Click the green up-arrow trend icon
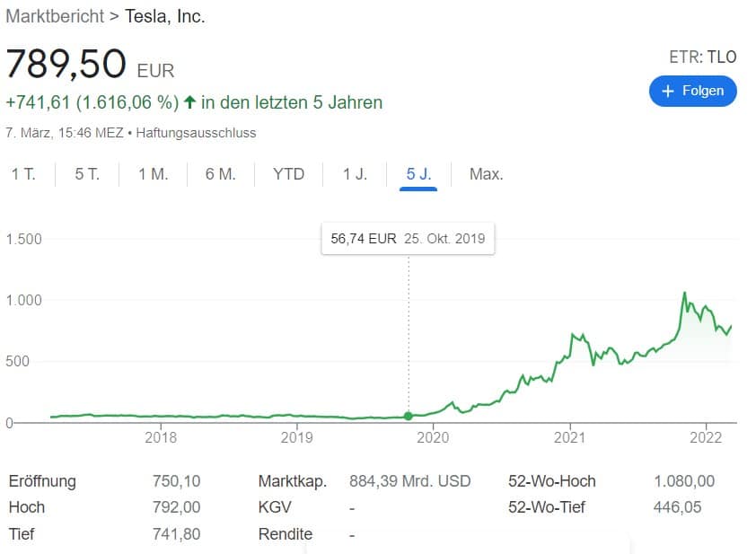The image size is (756, 554). click(190, 102)
